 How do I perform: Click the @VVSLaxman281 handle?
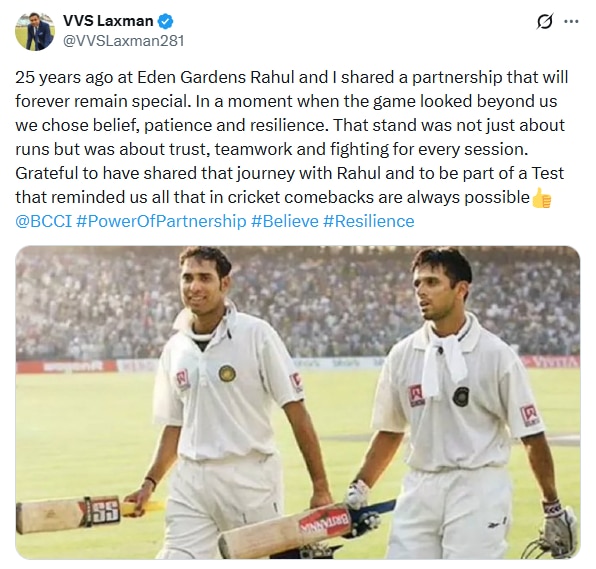[124, 41]
